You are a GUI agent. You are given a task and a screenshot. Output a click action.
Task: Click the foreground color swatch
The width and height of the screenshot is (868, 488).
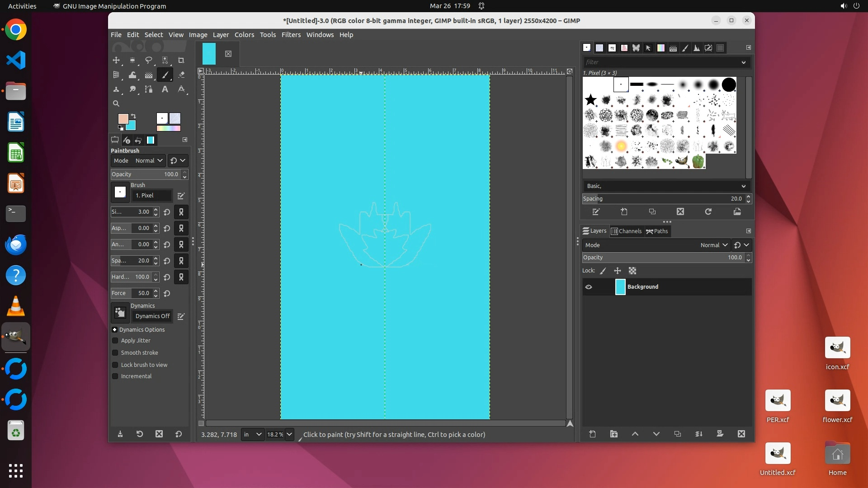tap(123, 118)
